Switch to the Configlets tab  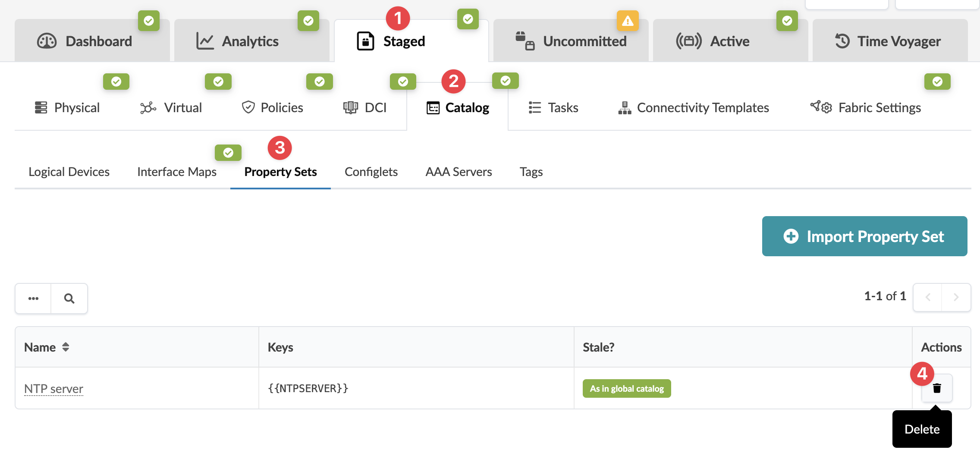coord(371,172)
